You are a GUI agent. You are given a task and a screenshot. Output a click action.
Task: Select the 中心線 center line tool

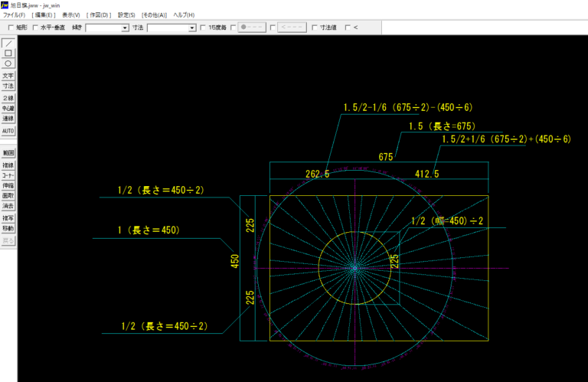(8, 109)
